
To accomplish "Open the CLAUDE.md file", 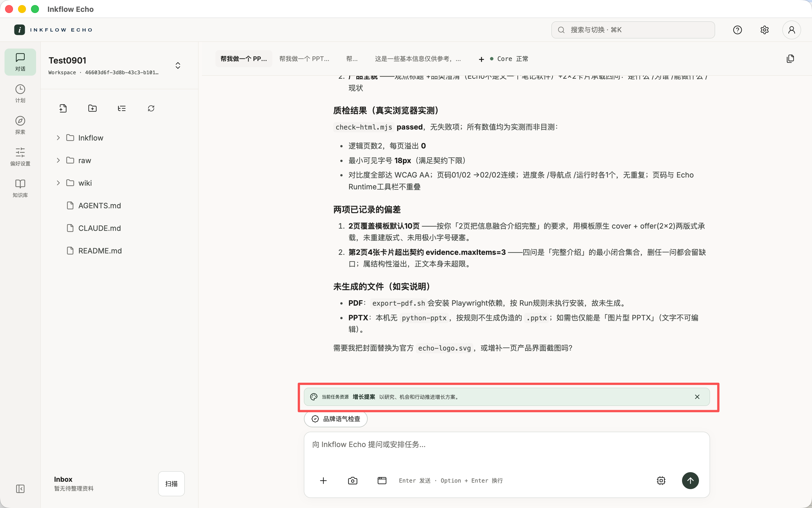I will pyautogui.click(x=100, y=228).
